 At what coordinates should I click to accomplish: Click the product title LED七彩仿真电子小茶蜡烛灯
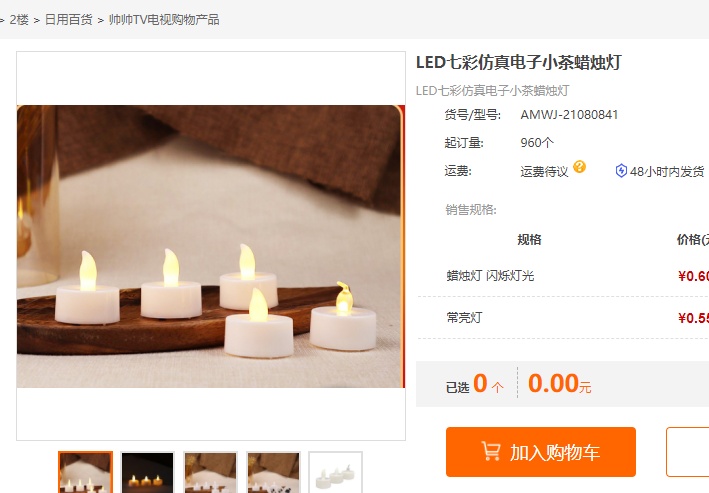point(519,62)
